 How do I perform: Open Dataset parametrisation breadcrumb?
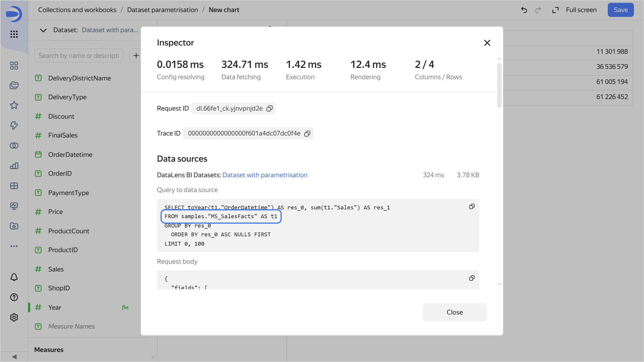coord(163,10)
